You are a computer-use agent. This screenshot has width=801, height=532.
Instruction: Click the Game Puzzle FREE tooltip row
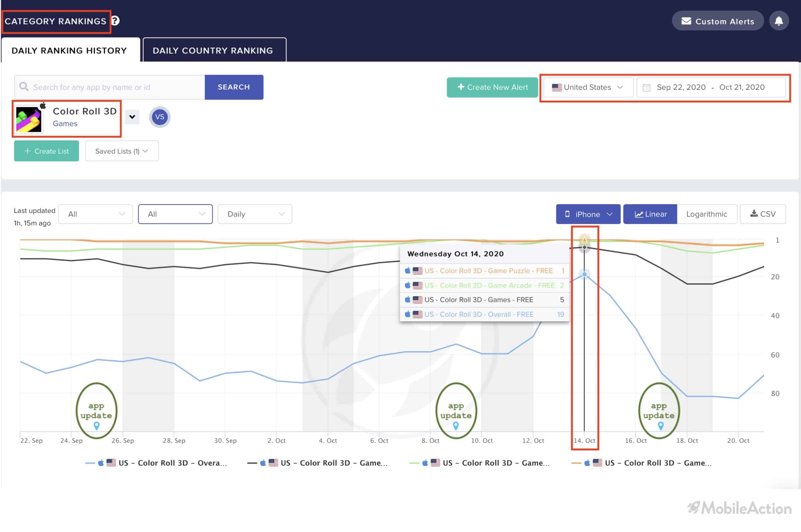pos(484,271)
